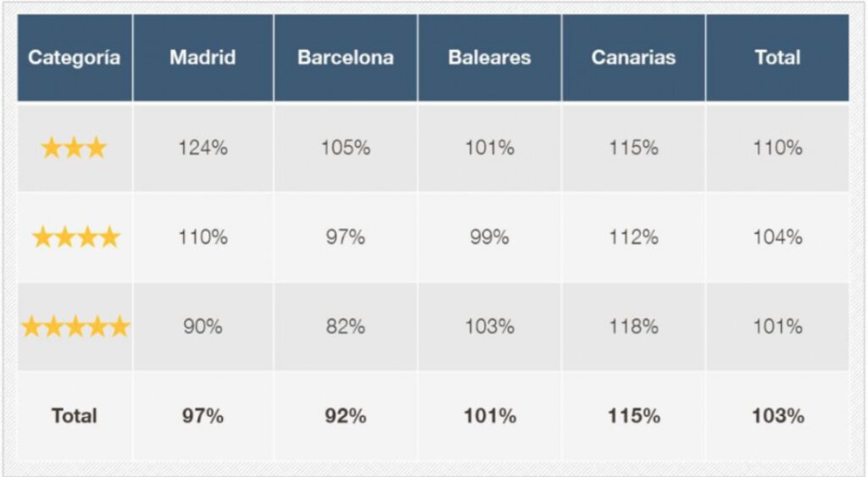Click Madrid five-star value 90%
Image resolution: width=868 pixels, height=477 pixels.
tap(203, 326)
